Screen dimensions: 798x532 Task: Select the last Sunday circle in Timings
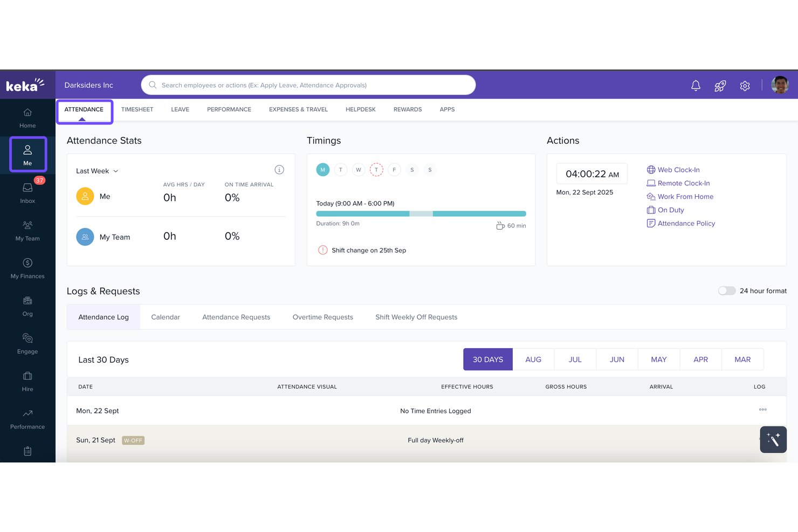tap(430, 170)
